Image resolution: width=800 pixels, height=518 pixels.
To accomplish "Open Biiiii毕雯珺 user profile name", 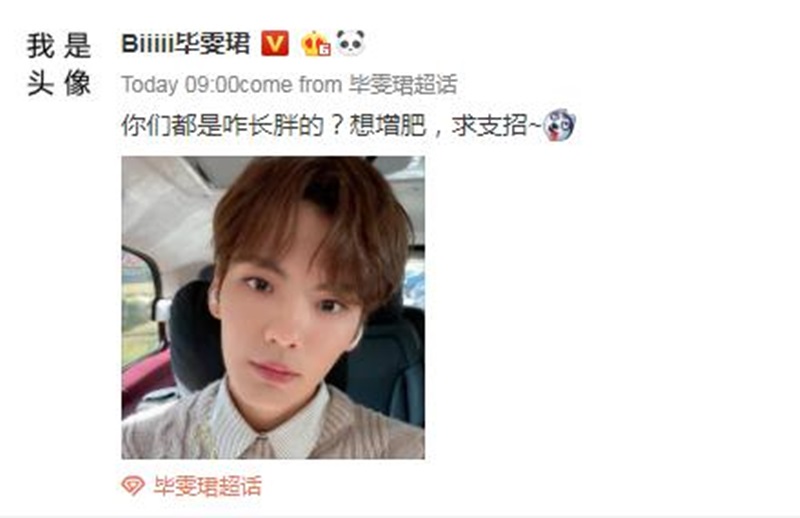I will click(x=186, y=43).
